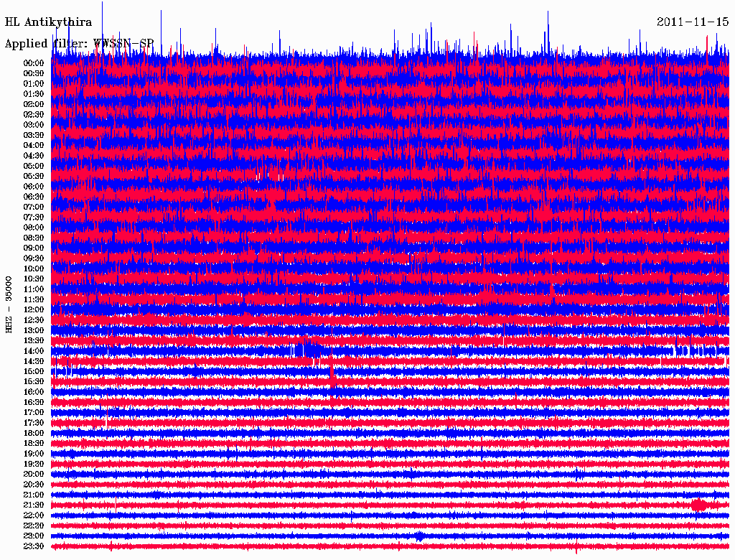Select the 23:30 time label
The width and height of the screenshot is (735, 560).
(34, 546)
